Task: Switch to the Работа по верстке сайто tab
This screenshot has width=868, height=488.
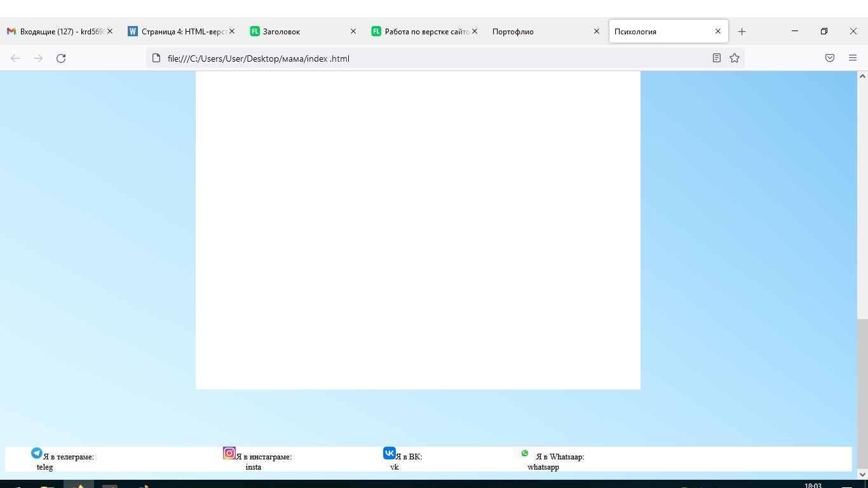Action: pyautogui.click(x=424, y=31)
